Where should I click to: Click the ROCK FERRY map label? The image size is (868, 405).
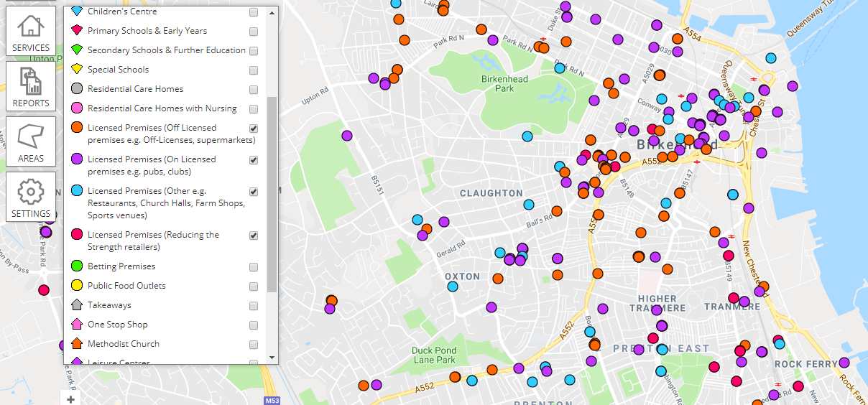pos(806,364)
